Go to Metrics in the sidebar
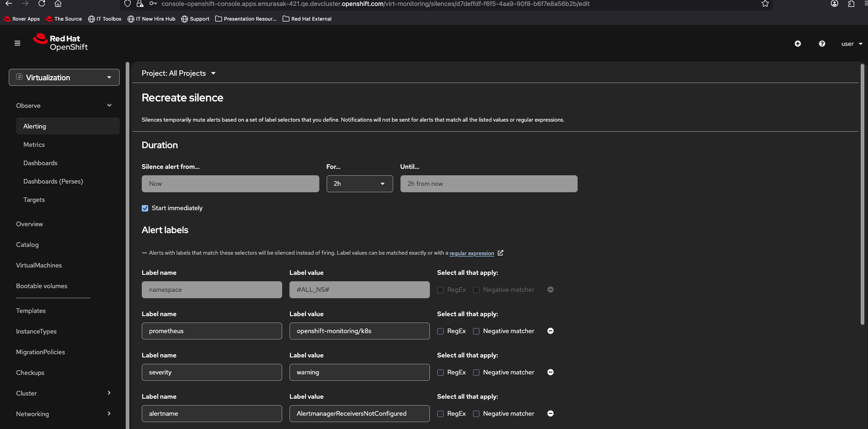This screenshot has height=429, width=868. (x=34, y=145)
